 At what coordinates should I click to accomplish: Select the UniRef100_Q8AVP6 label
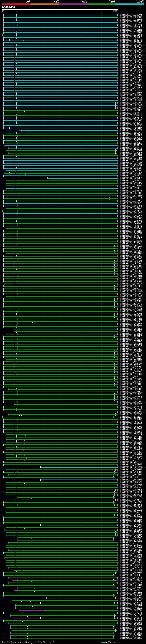(x=131, y=37)
